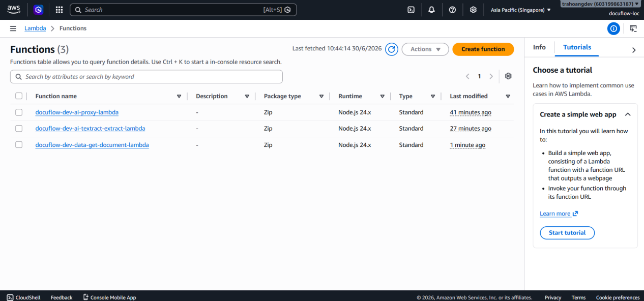
Task: Sort by Type column arrow
Action: (x=433, y=96)
